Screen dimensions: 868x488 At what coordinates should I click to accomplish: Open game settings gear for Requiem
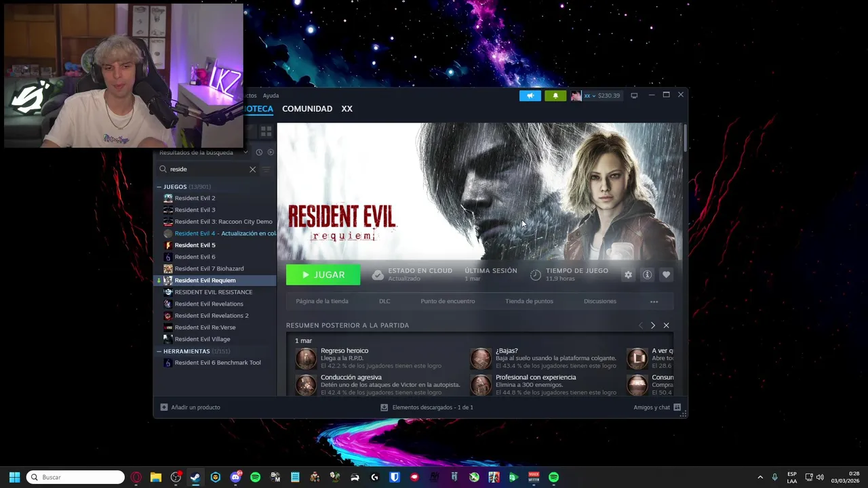tap(628, 274)
